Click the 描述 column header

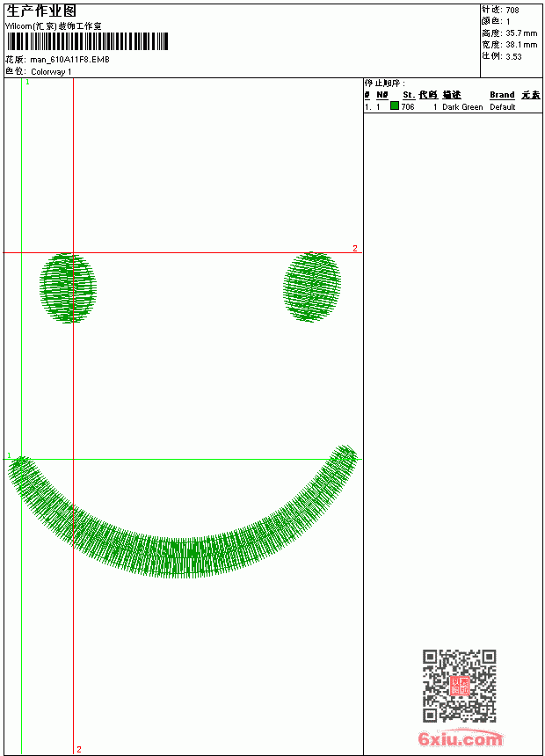coord(452,95)
